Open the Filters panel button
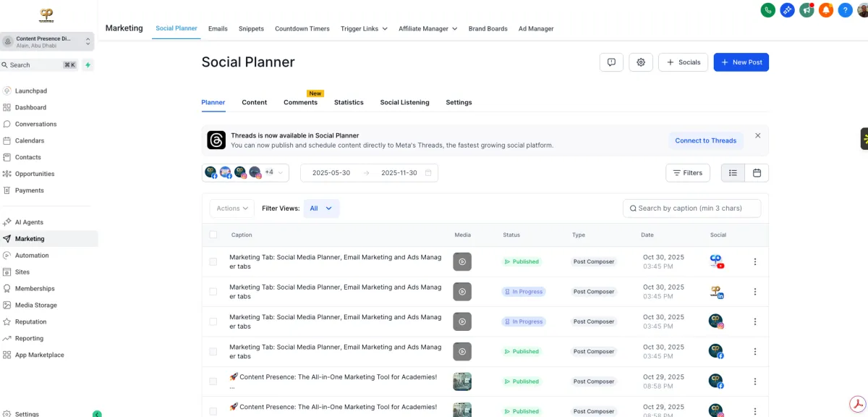The width and height of the screenshot is (868, 417). click(687, 173)
